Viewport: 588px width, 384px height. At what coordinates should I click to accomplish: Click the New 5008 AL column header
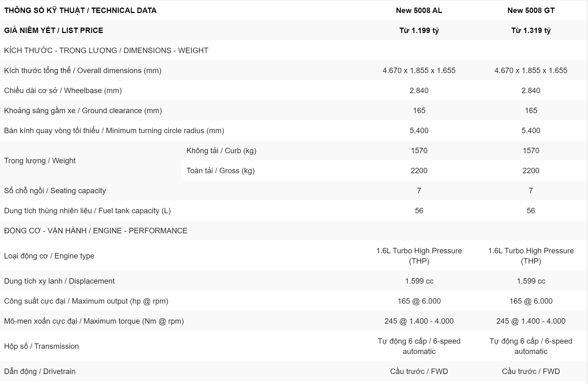(419, 10)
